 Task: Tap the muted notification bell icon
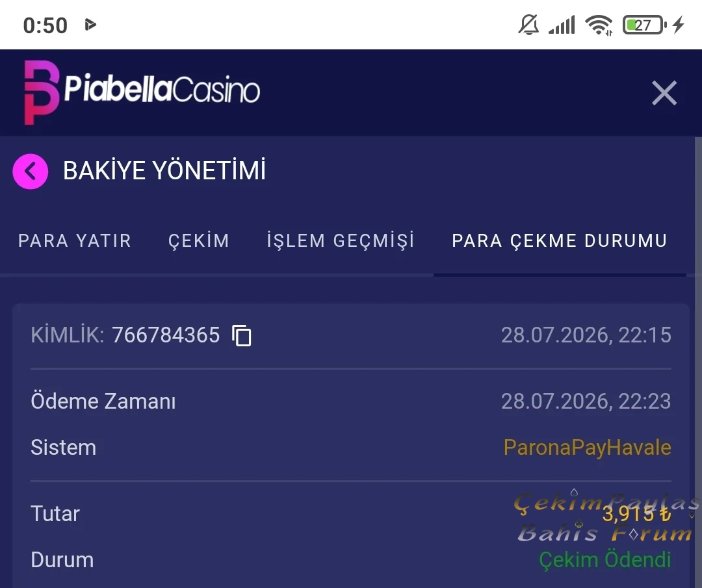click(x=528, y=25)
